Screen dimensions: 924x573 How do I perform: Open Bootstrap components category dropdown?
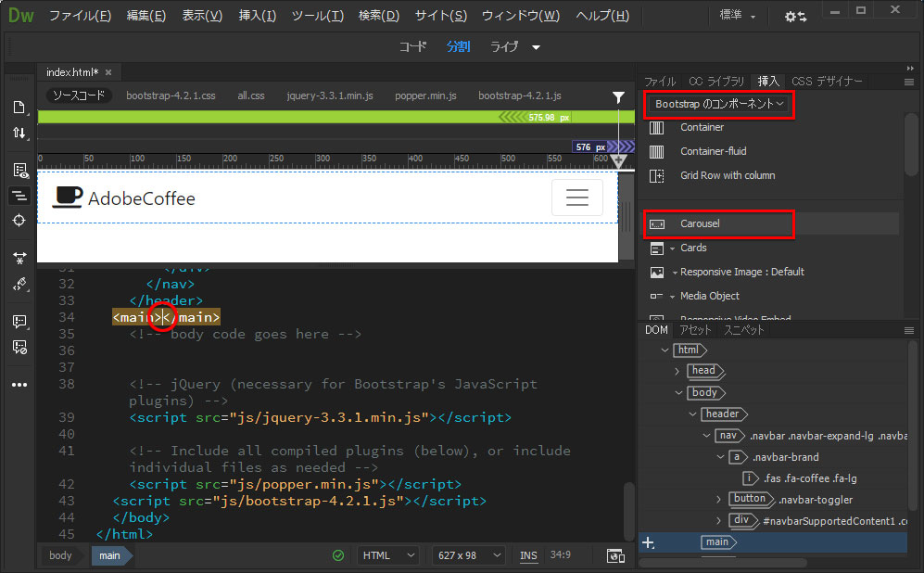point(719,104)
